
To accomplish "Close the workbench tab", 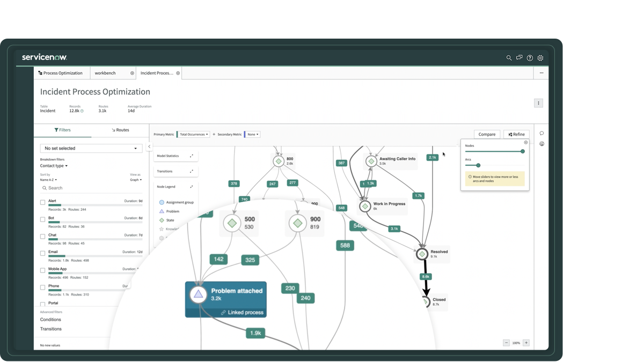I will [132, 73].
